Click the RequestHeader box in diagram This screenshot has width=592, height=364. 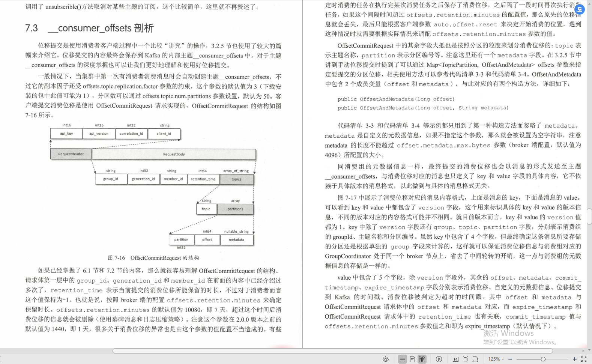coord(71,154)
